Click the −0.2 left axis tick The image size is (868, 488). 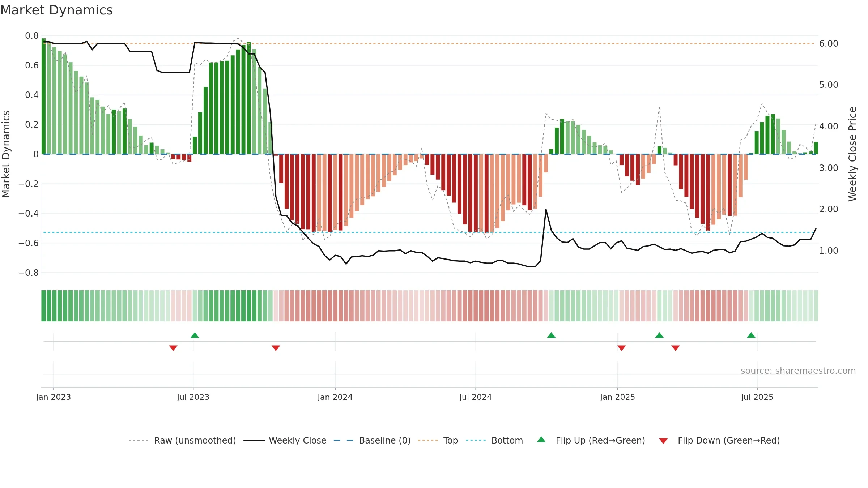(x=29, y=184)
